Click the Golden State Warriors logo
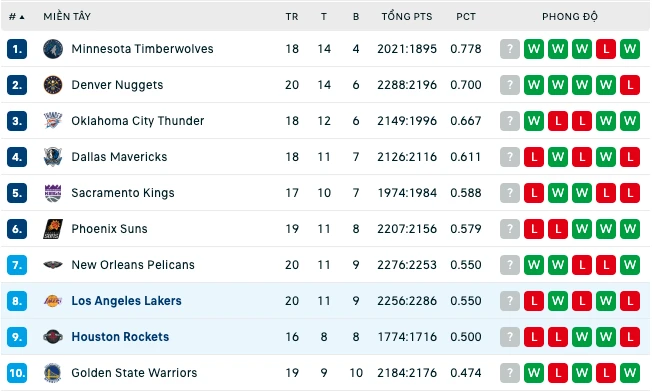 tap(53, 373)
